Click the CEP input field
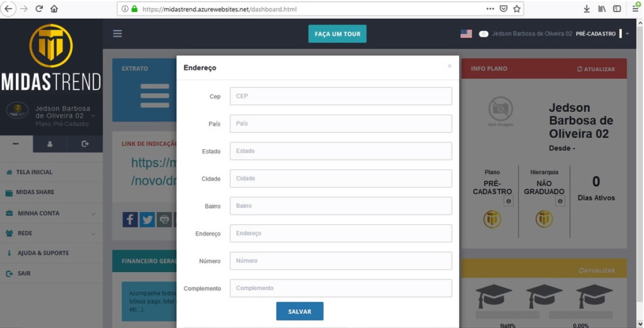 click(x=340, y=96)
